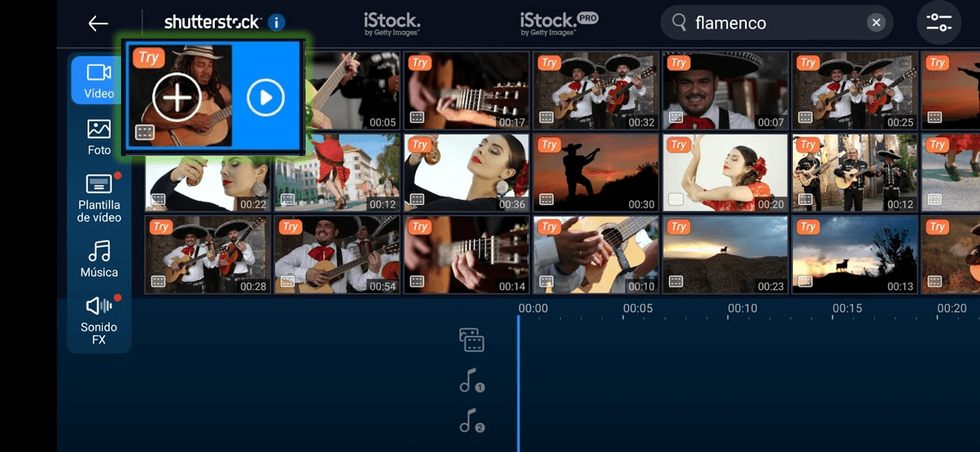
Task: Click film strip icon on 00:10 clip
Action: 546,282
